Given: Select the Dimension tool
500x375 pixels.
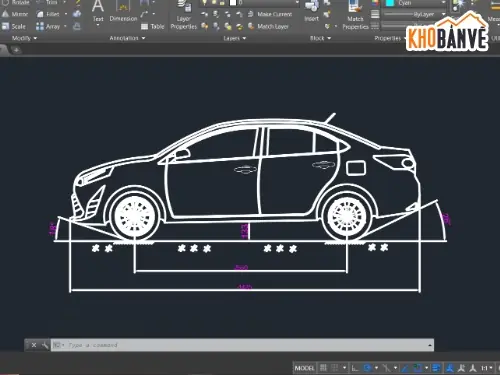Looking at the screenshot, I should (123, 11).
